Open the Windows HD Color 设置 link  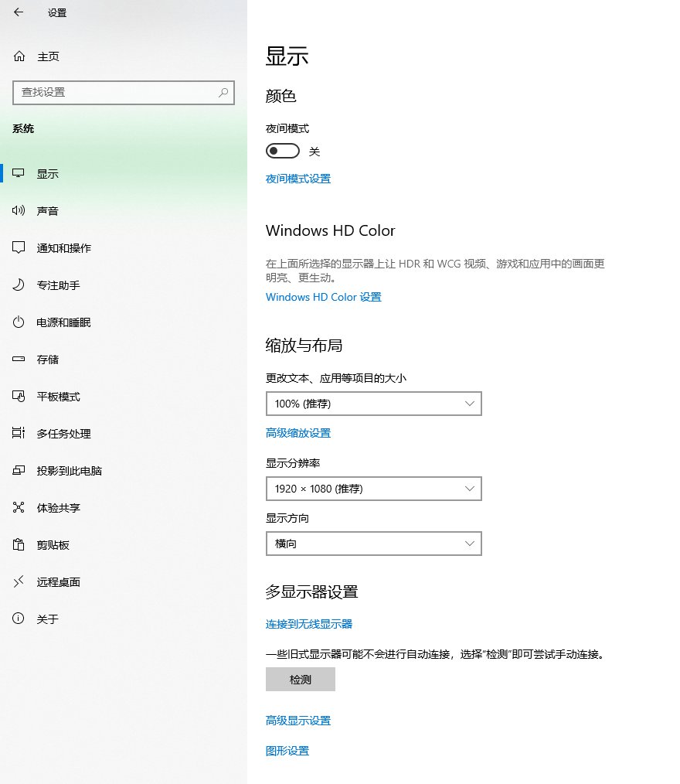click(323, 297)
